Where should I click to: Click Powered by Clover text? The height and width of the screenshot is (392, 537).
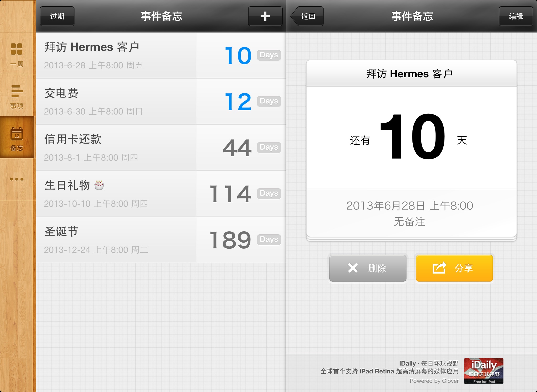pyautogui.click(x=434, y=381)
